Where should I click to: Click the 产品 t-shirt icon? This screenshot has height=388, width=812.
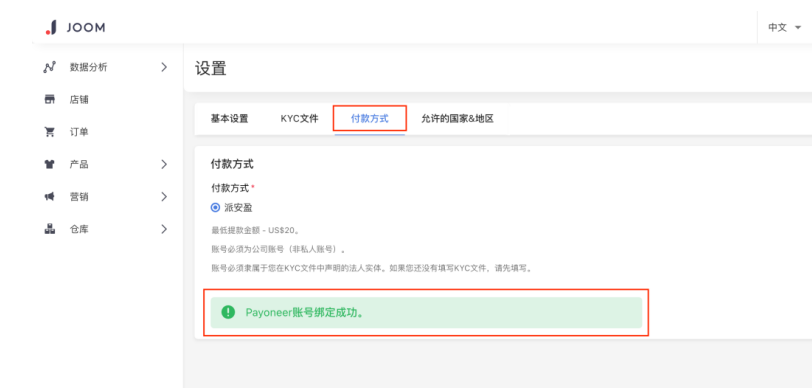click(x=49, y=164)
